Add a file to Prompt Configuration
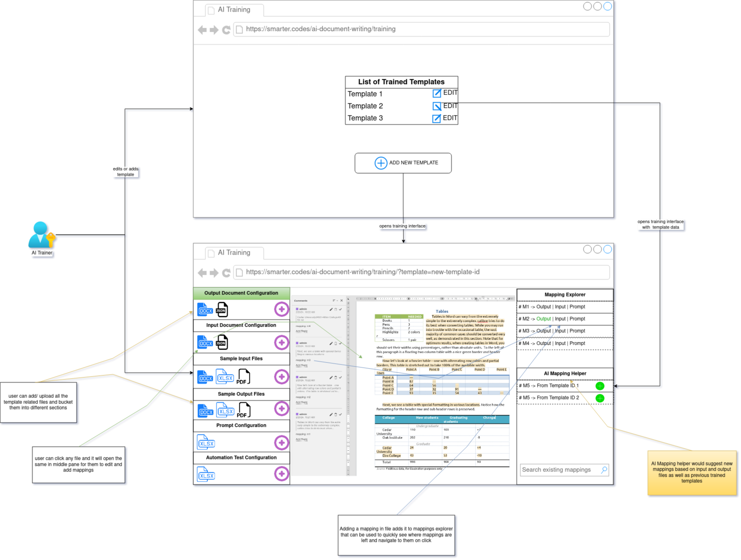The image size is (741, 560). tap(281, 443)
